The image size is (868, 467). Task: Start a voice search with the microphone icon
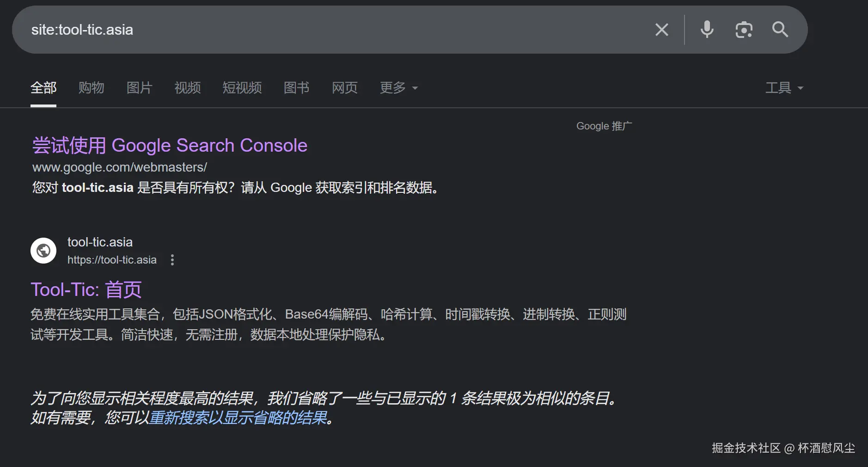(706, 30)
